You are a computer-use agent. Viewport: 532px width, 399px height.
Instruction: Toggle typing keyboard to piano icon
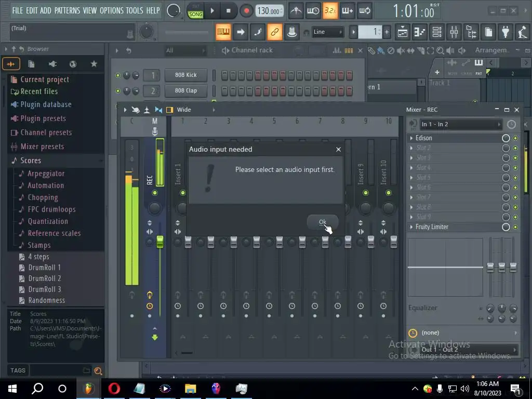[223, 32]
